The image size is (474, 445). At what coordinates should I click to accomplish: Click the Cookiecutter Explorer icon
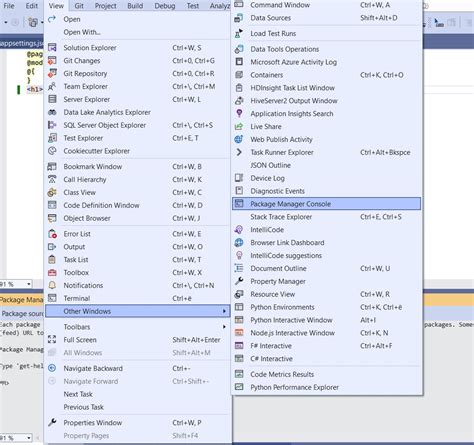52,151
